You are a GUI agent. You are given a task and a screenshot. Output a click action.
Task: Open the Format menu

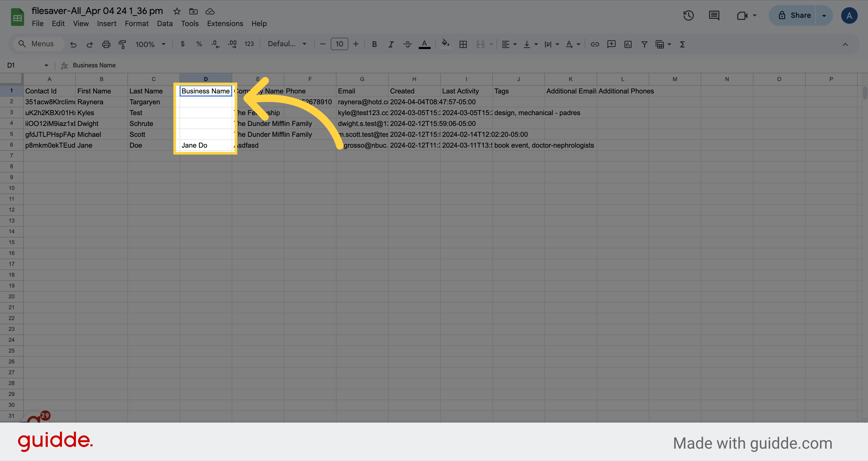point(136,23)
